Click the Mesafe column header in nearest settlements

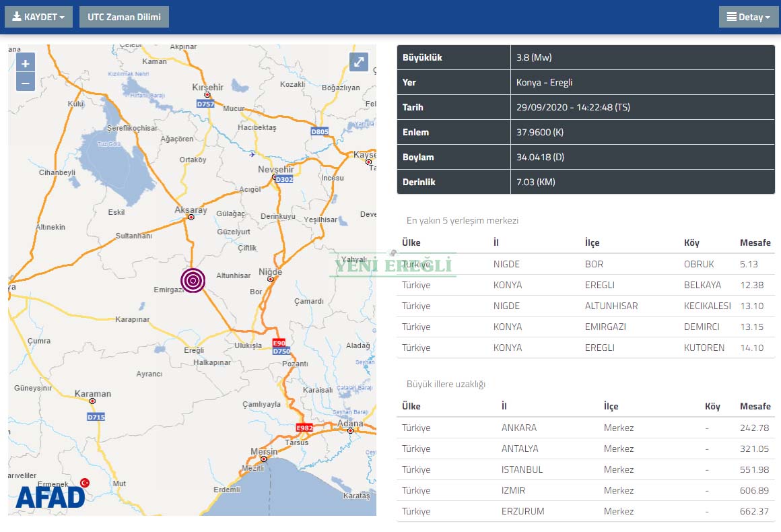(755, 242)
